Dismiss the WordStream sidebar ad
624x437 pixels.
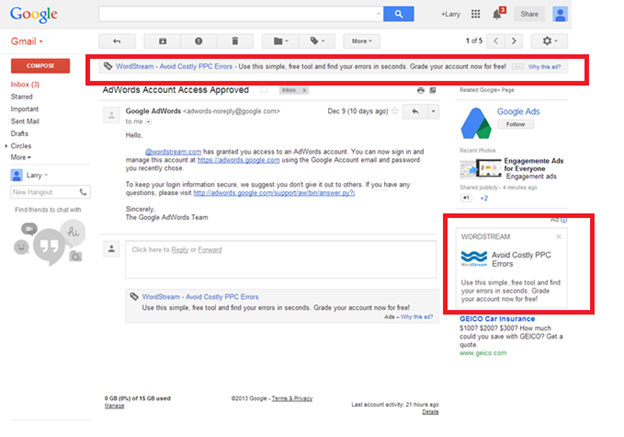(559, 237)
